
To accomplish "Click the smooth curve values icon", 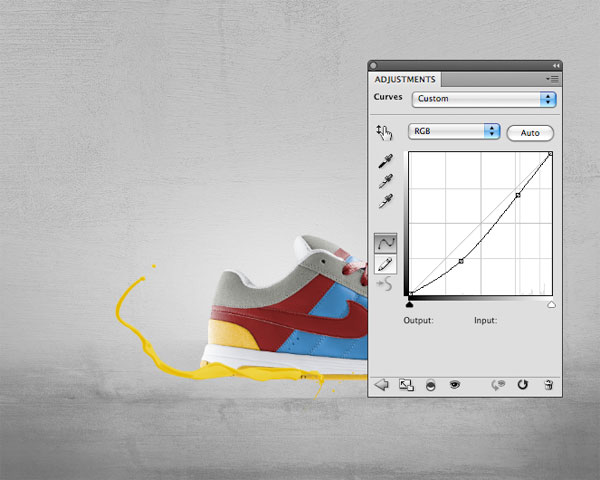I will (x=385, y=284).
